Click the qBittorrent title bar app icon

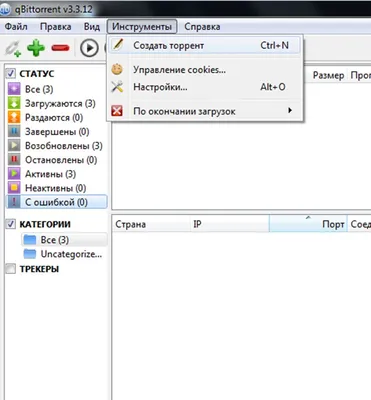click(x=5, y=9)
